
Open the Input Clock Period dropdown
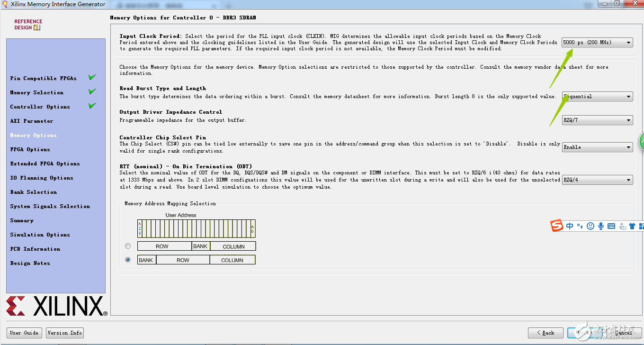[x=597, y=42]
